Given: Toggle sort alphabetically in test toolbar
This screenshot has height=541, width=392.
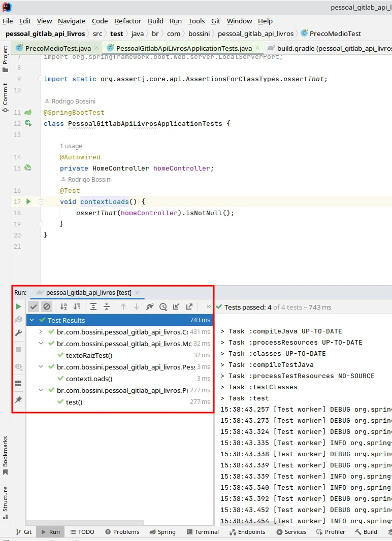Looking at the screenshot, I should click(x=63, y=307).
